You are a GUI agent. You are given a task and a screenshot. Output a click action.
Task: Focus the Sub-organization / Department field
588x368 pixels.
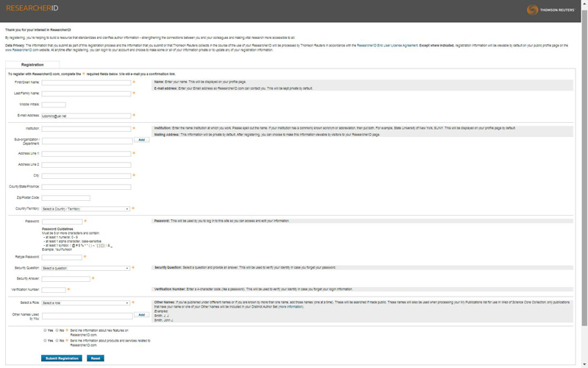point(87,141)
